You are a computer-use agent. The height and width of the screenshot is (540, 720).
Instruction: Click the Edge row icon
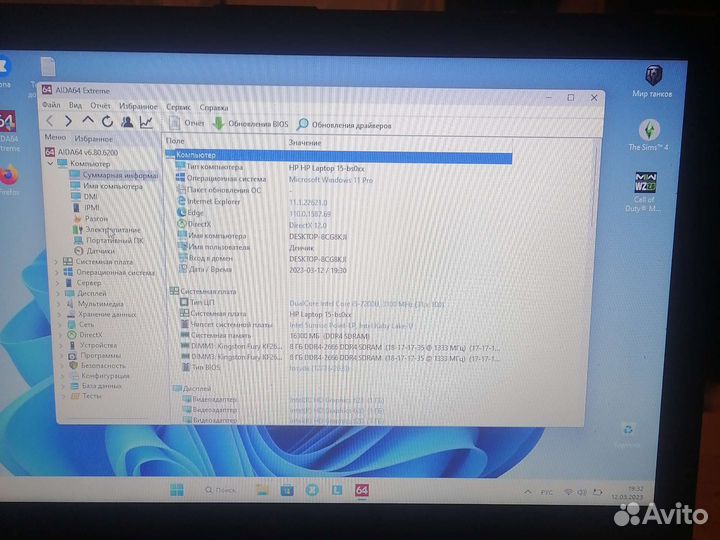(181, 213)
